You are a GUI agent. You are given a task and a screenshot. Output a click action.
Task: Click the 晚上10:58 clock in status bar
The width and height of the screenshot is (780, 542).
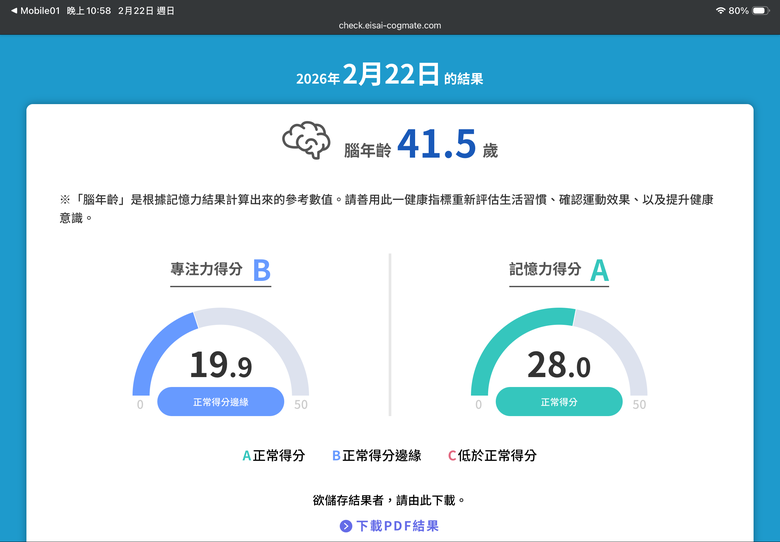(89, 10)
